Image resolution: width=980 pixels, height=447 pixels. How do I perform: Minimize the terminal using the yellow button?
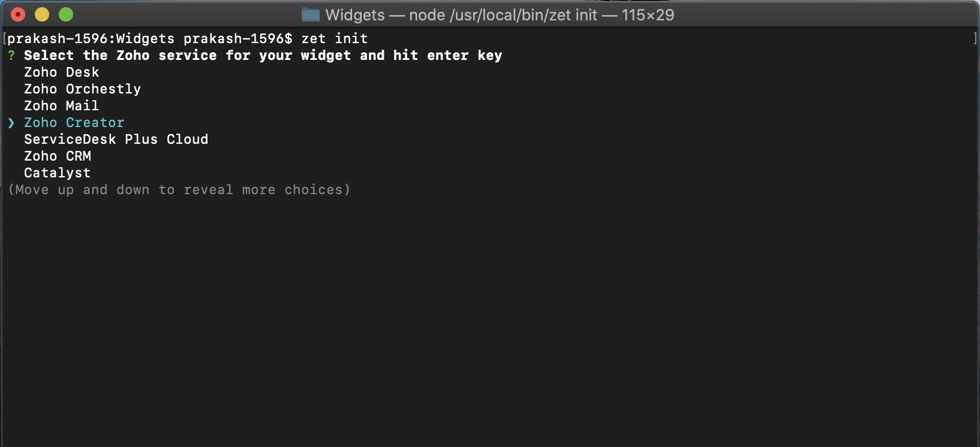pyautogui.click(x=42, y=14)
